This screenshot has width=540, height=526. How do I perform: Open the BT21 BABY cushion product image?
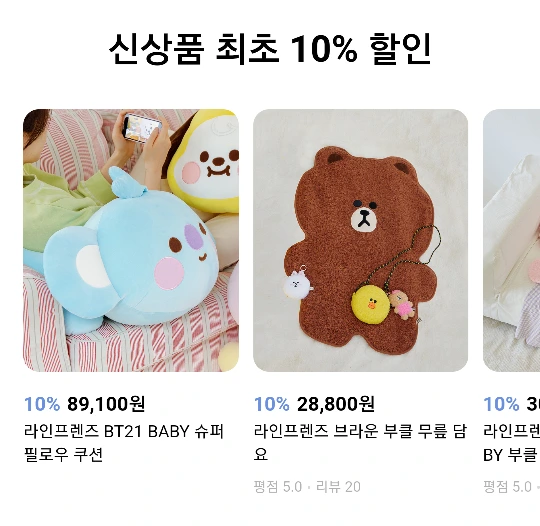pyautogui.click(x=131, y=240)
